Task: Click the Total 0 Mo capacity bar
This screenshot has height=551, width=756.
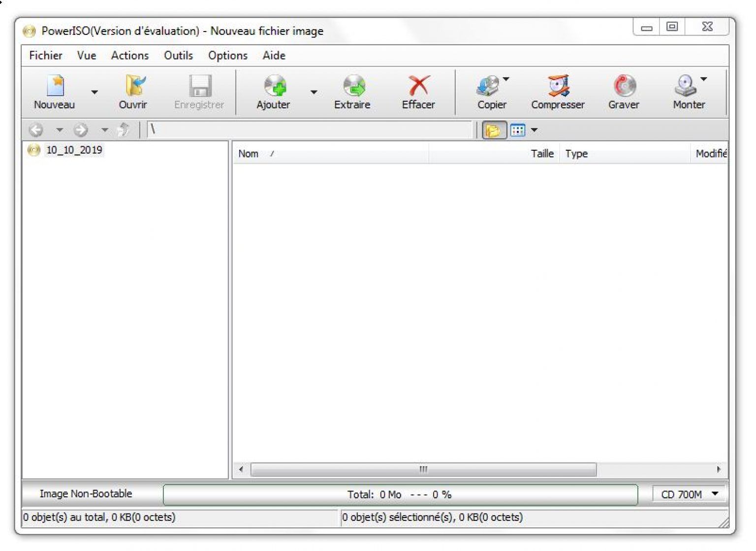Action: tap(400, 495)
